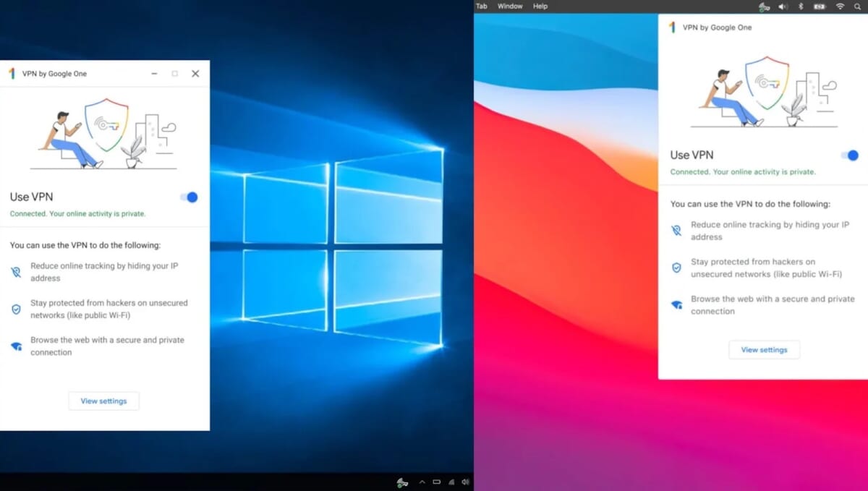Minimize the Windows VPN by Google One window

tap(154, 74)
